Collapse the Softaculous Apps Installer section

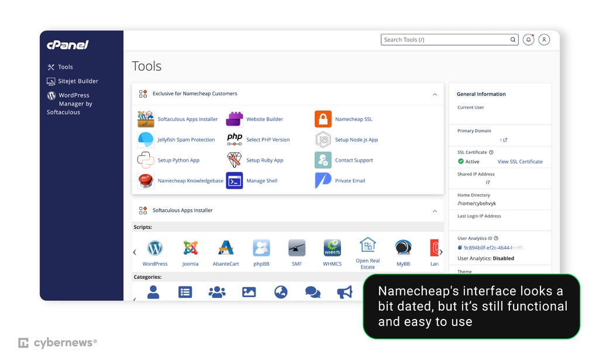tap(435, 211)
